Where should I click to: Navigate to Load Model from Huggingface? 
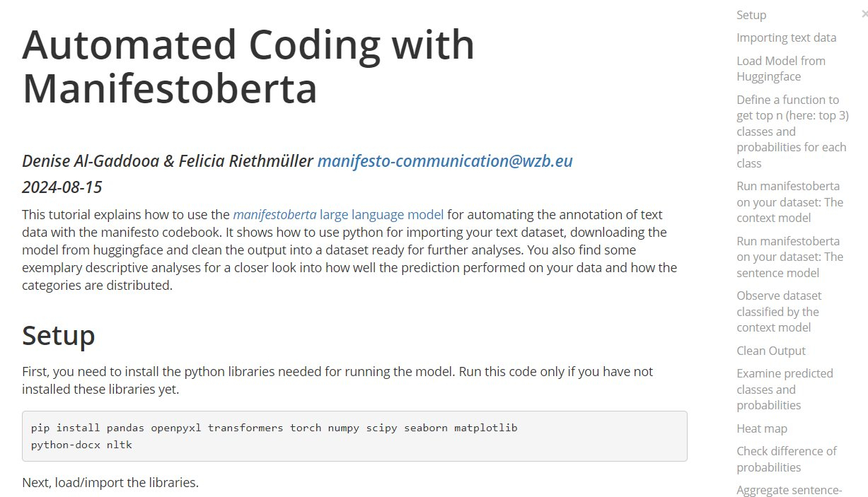click(x=780, y=69)
